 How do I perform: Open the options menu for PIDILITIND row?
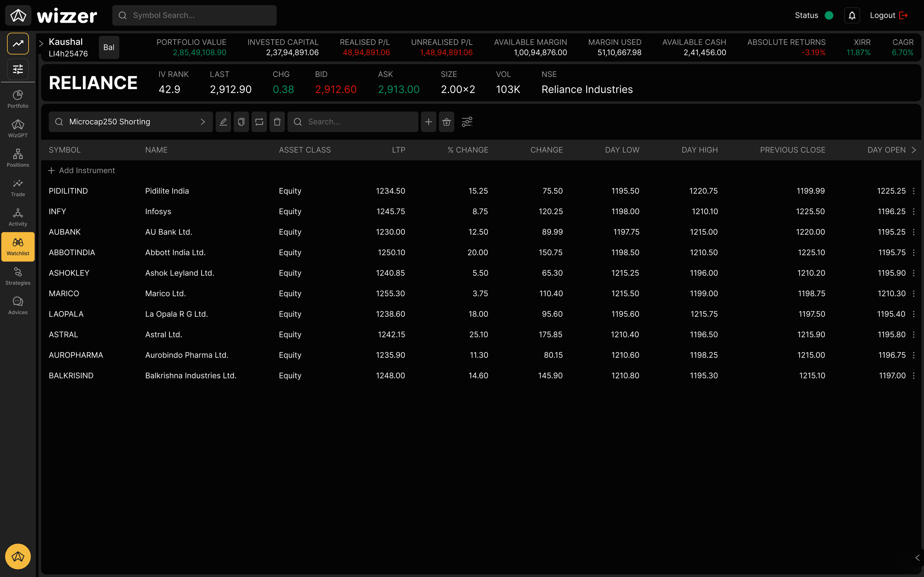pyautogui.click(x=913, y=191)
